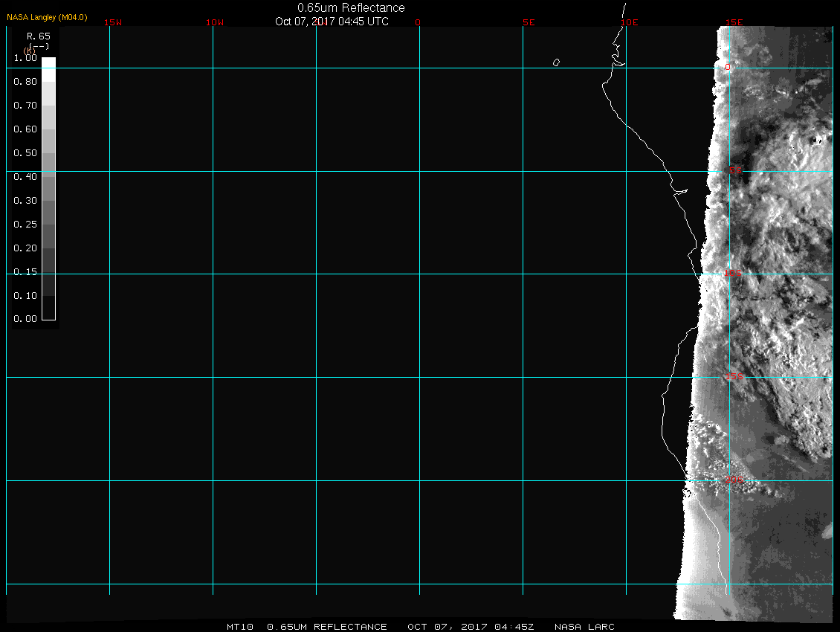Click the 15S latitude label
Screen dimensions: 840x632
pyautogui.click(x=733, y=377)
